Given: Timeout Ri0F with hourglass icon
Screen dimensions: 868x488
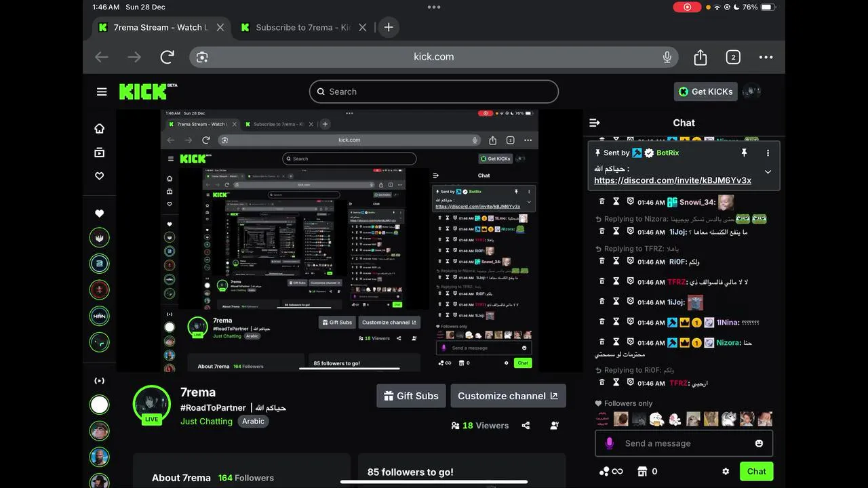Looking at the screenshot, I should point(616,261).
